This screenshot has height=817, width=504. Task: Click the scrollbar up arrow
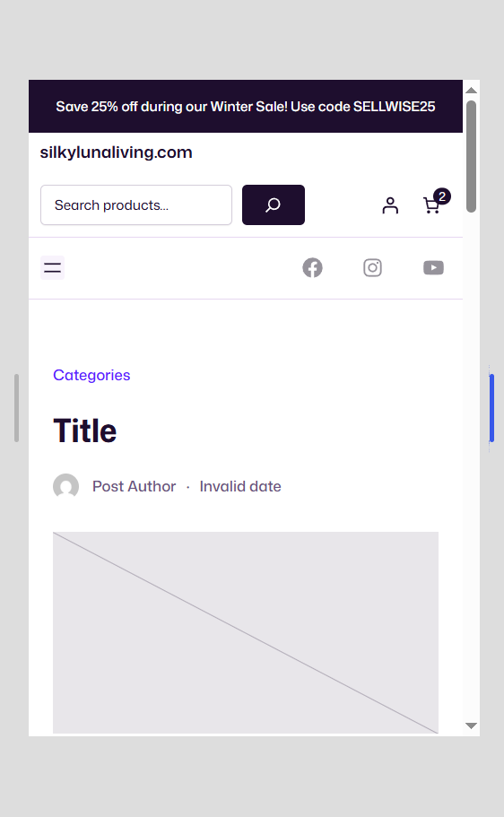point(471,91)
